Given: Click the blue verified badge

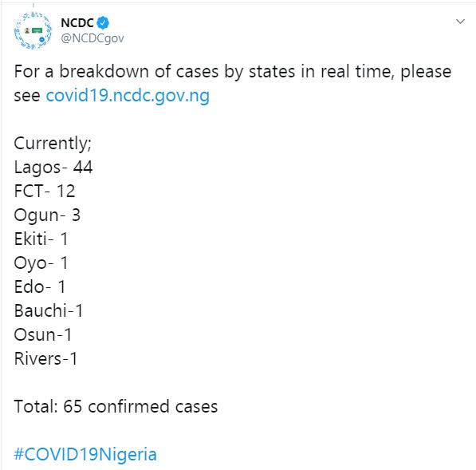Looking at the screenshot, I should (103, 22).
